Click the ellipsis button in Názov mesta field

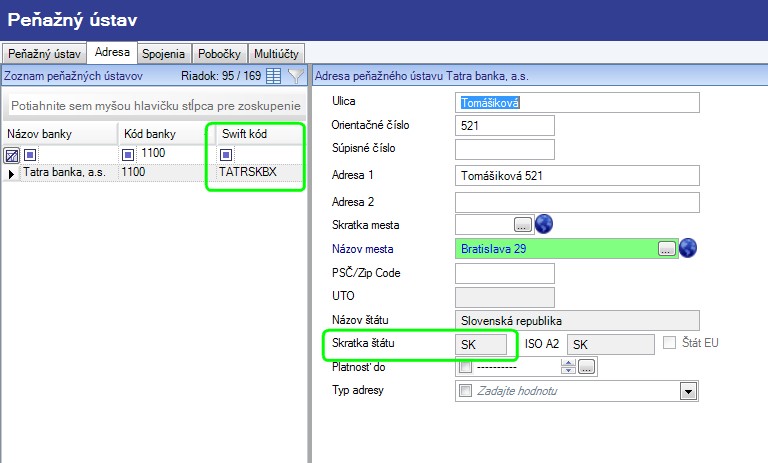point(666,248)
